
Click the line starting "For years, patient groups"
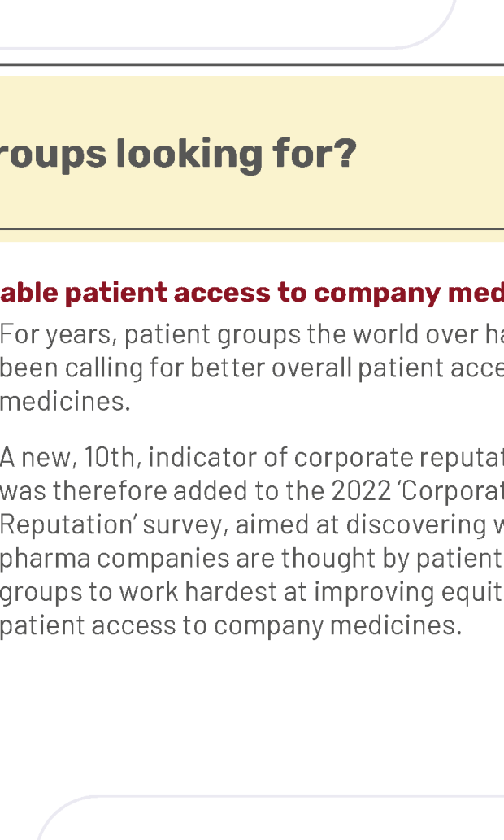point(252,335)
